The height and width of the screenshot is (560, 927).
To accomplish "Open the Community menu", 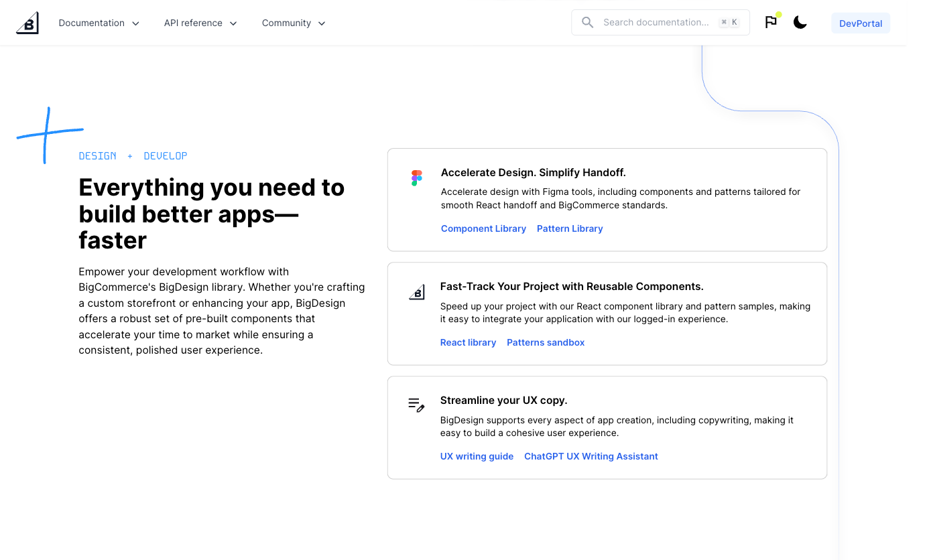I will click(294, 23).
